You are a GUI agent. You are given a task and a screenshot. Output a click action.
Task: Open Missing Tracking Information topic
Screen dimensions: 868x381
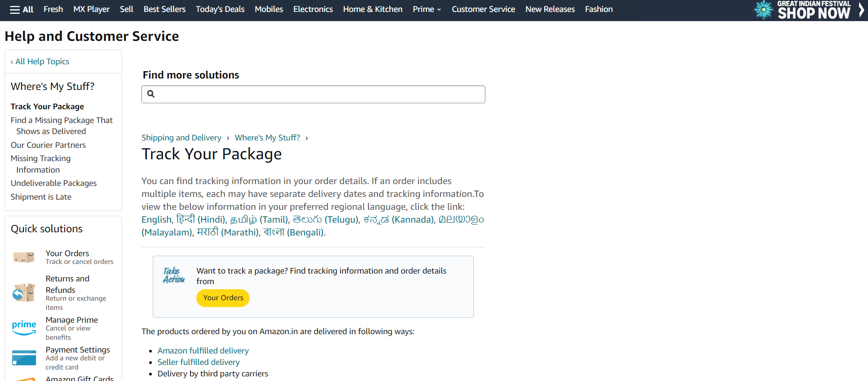40,164
